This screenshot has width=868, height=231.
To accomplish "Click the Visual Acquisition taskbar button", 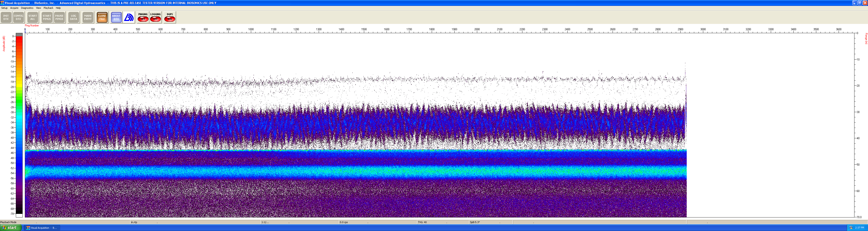I will pyautogui.click(x=42, y=228).
